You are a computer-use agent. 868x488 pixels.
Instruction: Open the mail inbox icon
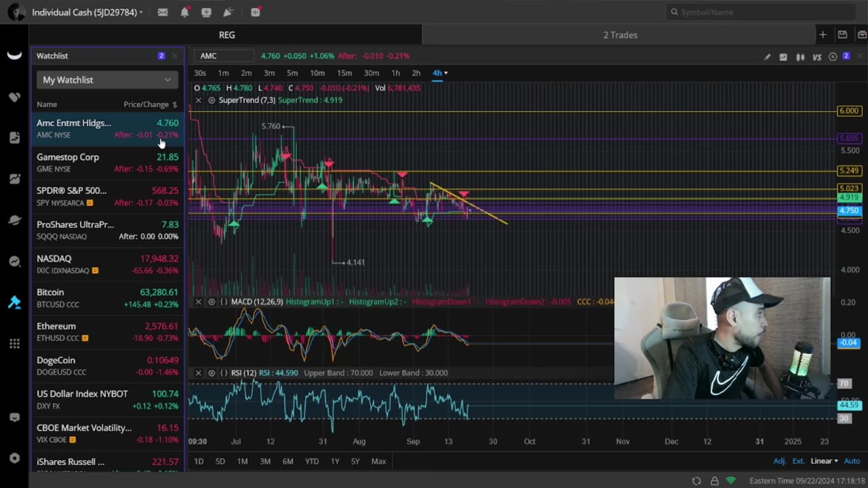pos(163,12)
